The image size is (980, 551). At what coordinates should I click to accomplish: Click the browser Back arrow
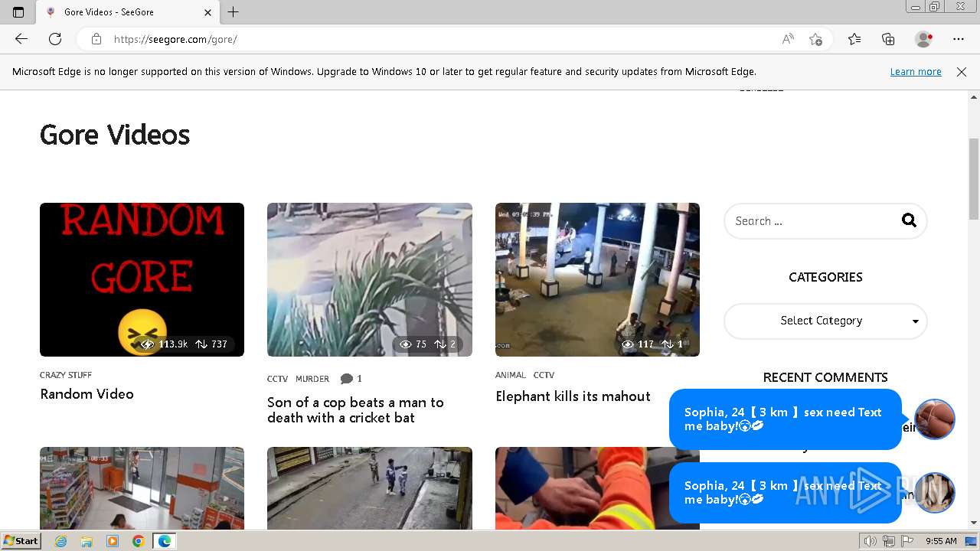coord(21,39)
